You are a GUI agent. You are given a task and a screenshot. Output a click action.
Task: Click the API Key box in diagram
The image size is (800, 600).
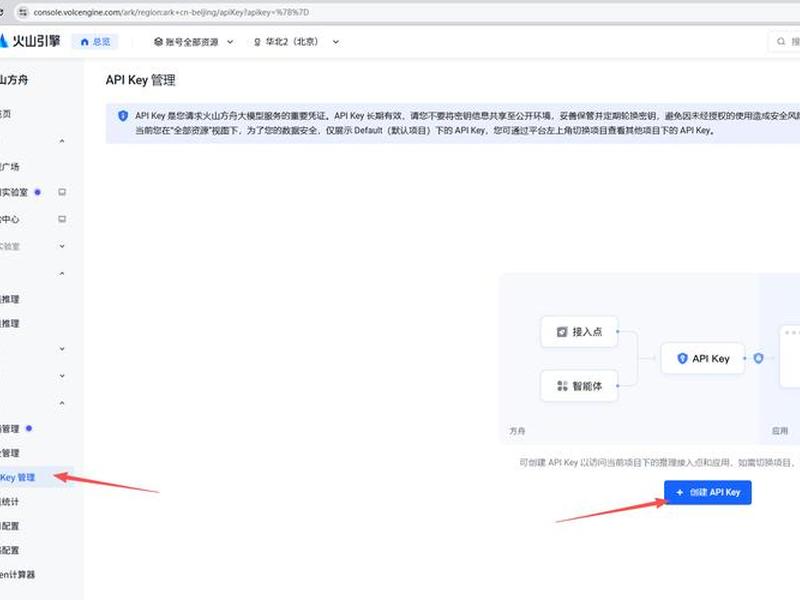[703, 359]
